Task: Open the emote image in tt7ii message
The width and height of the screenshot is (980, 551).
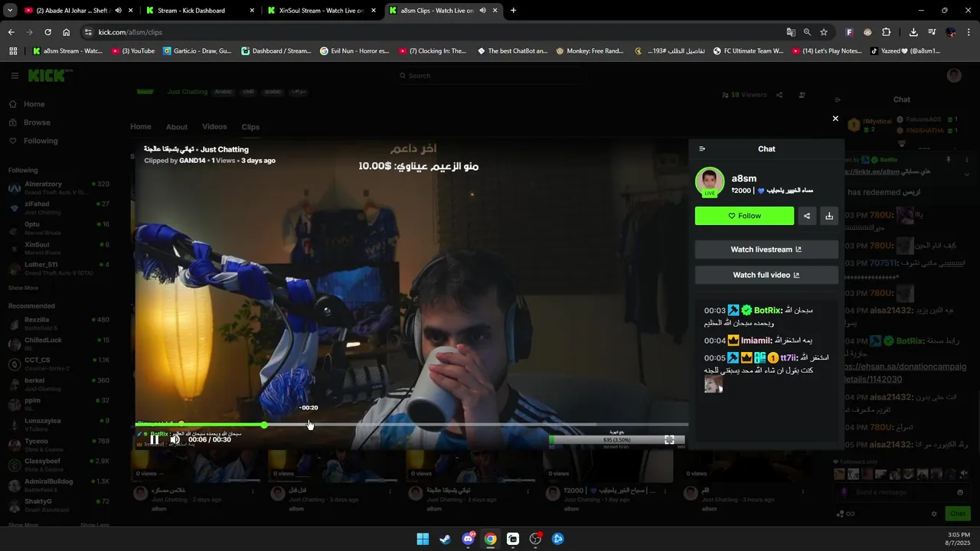Action: coord(714,384)
